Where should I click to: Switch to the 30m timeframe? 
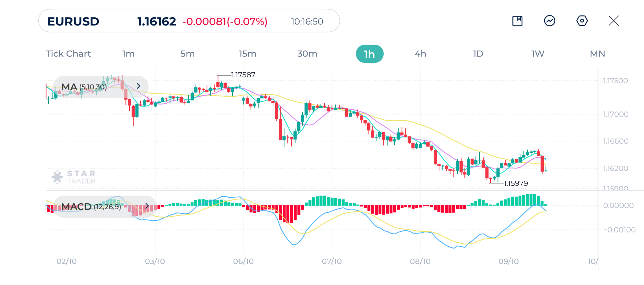pos(307,54)
